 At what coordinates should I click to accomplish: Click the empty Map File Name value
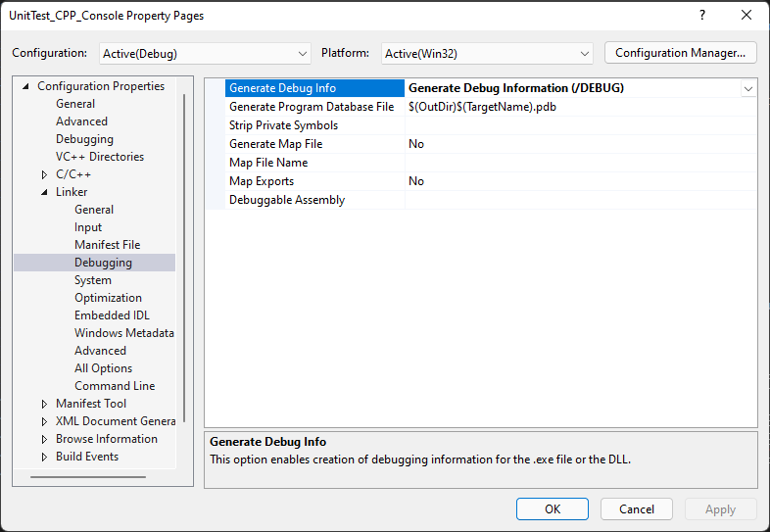pyautogui.click(x=581, y=163)
